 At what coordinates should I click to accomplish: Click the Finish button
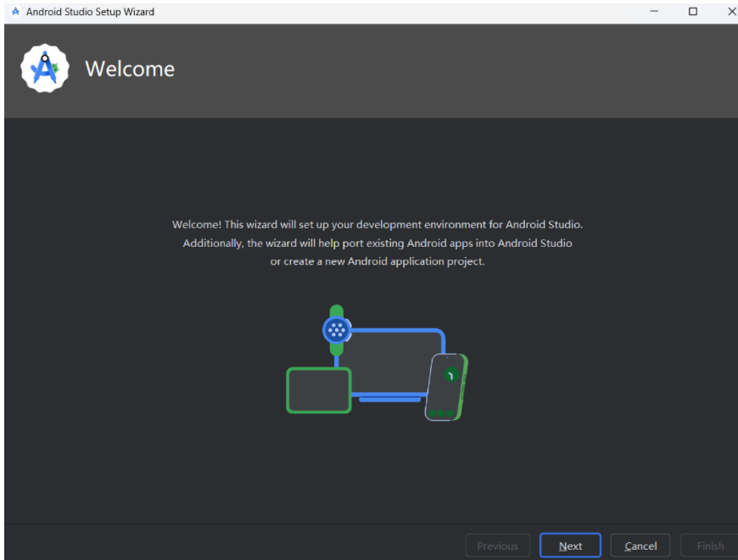point(710,546)
